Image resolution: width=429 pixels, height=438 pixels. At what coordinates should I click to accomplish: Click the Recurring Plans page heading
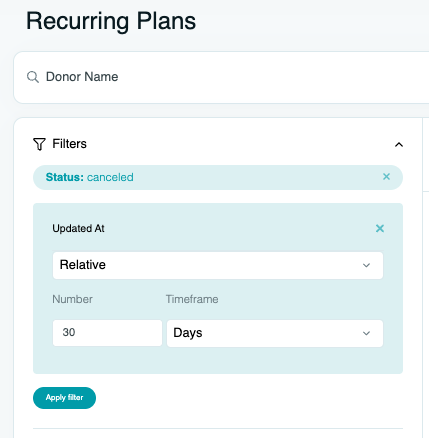[111, 21]
